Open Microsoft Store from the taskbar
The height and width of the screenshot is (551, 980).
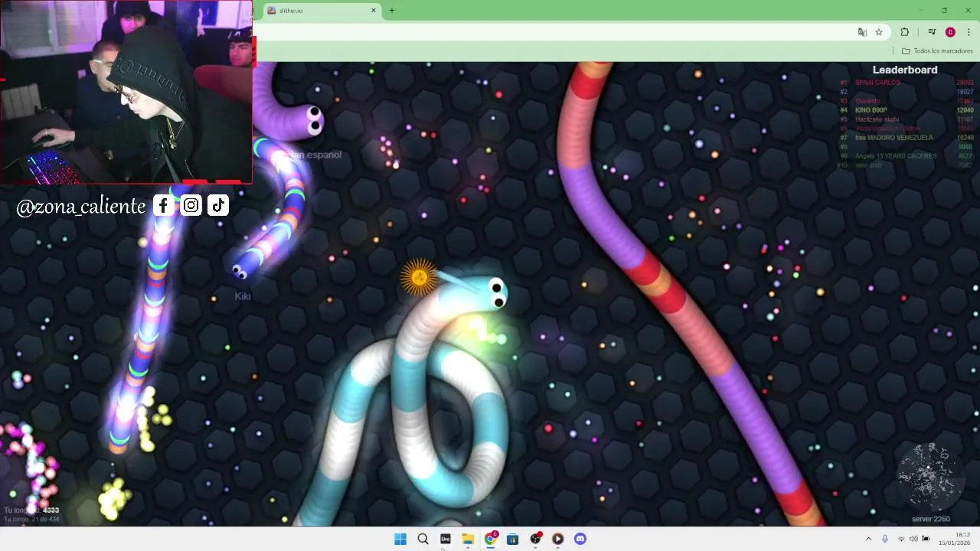click(512, 539)
